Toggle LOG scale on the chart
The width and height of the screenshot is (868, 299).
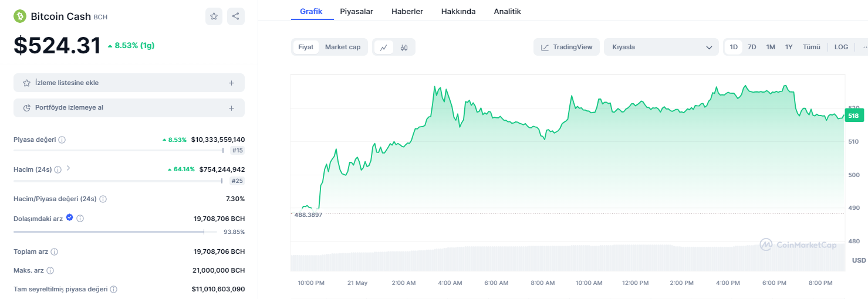pyautogui.click(x=841, y=47)
